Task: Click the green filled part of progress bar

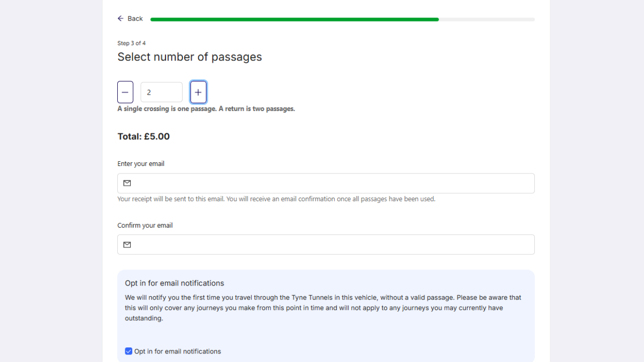Action: [x=294, y=20]
